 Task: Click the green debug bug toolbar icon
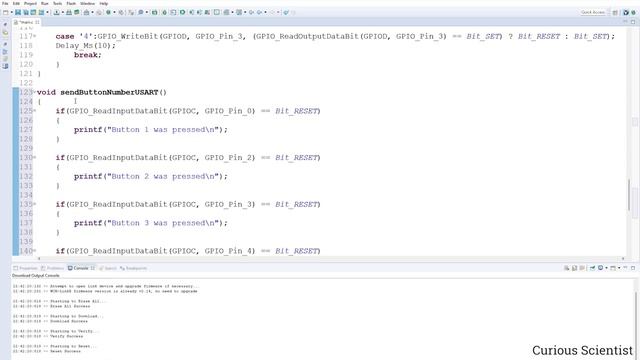tap(109, 12)
